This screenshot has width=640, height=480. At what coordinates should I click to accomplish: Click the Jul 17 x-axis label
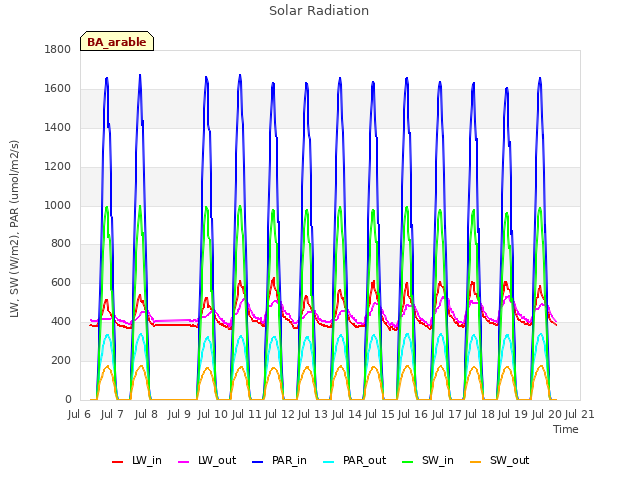point(447,415)
